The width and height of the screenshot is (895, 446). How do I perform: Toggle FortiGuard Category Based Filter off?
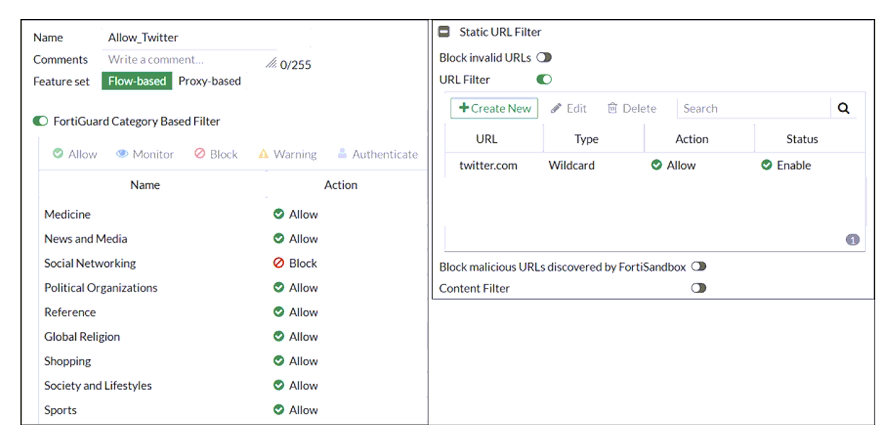(x=41, y=121)
